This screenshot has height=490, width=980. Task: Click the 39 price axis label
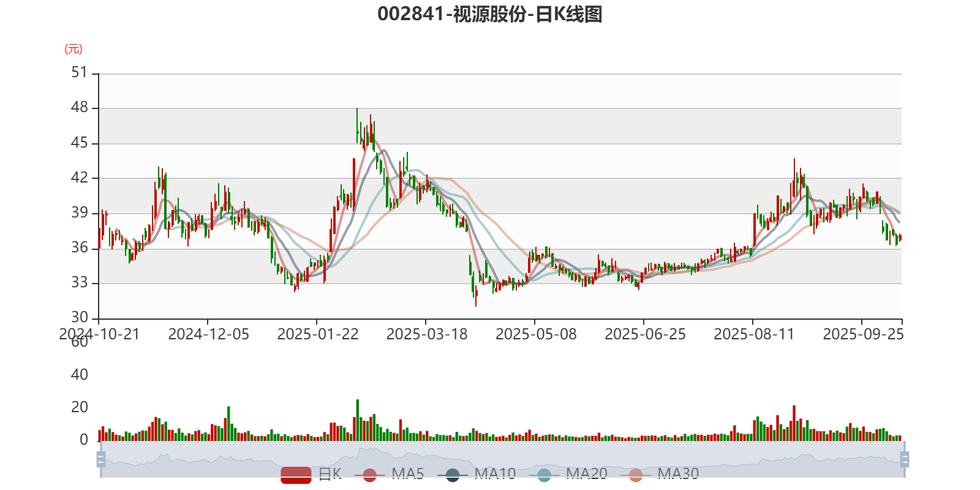coord(80,213)
